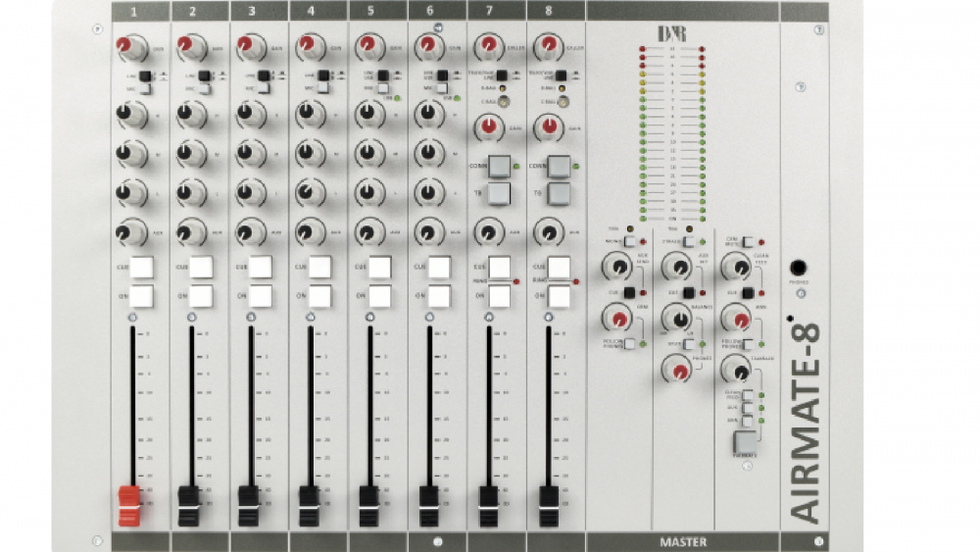Viewport: 980px width, 552px height.
Task: Click the black TELCO/VOIP switch on channel 7
Action: pos(501,75)
